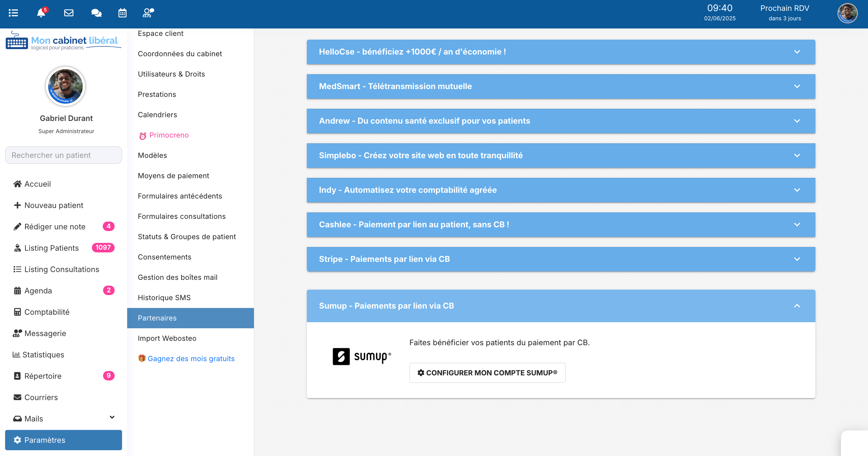Open Gestion des boîtes mail

click(191, 277)
